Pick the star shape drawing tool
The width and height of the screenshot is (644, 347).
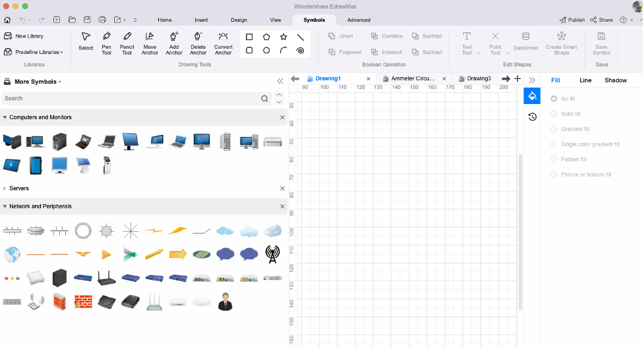tap(283, 37)
